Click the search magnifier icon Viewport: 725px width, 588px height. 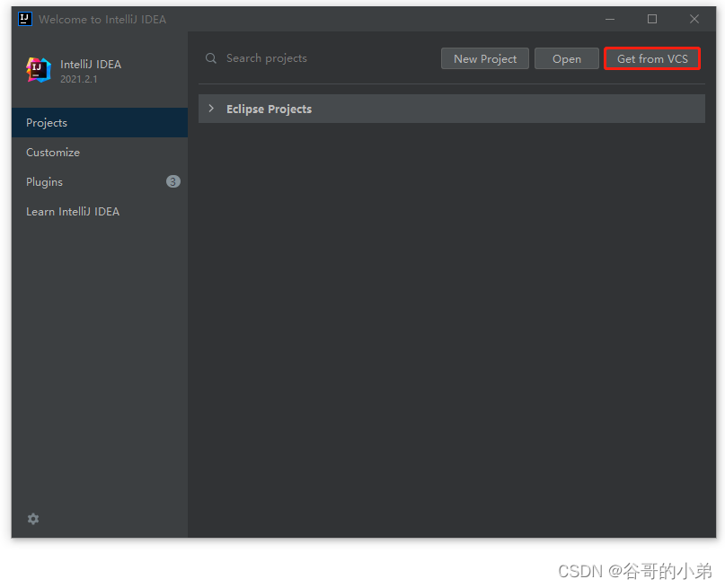click(x=211, y=58)
